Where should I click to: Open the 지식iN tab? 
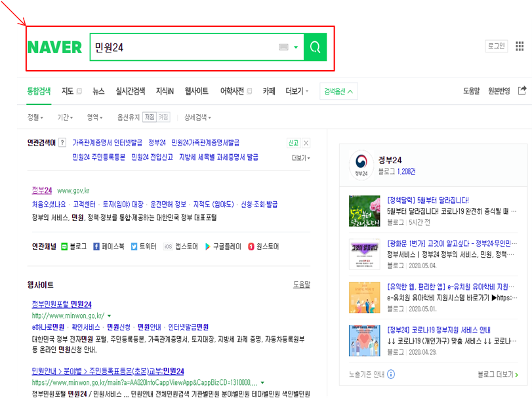tap(165, 91)
